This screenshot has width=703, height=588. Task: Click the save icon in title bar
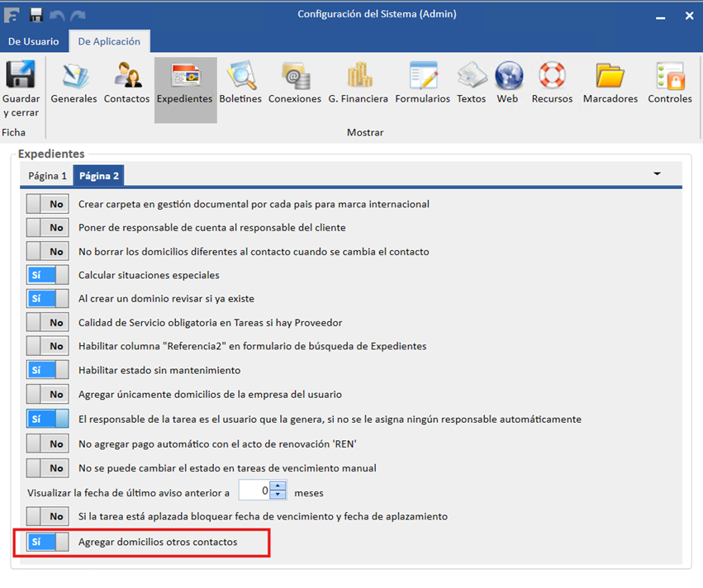[36, 15]
